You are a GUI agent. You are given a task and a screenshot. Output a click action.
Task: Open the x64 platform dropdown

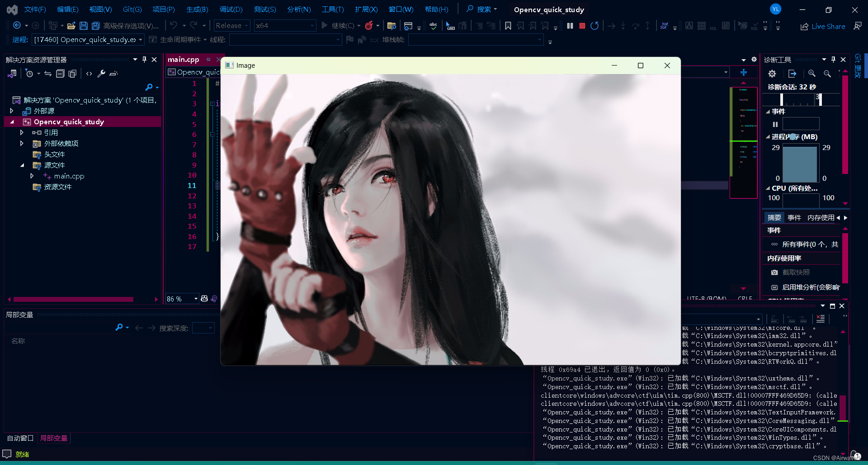click(x=285, y=26)
